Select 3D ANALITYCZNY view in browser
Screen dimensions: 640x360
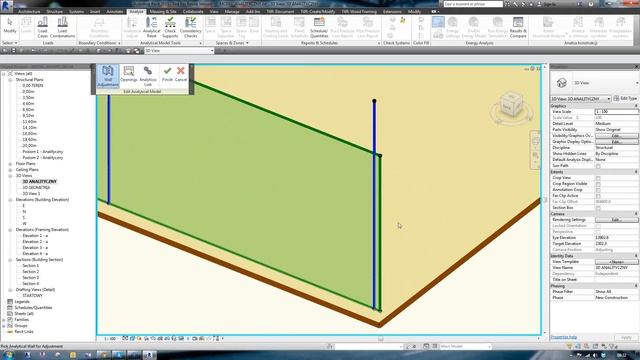(39, 182)
